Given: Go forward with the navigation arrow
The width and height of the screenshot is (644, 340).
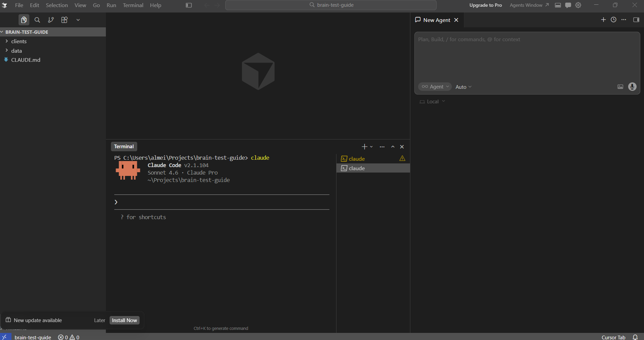Looking at the screenshot, I should 217,5.
